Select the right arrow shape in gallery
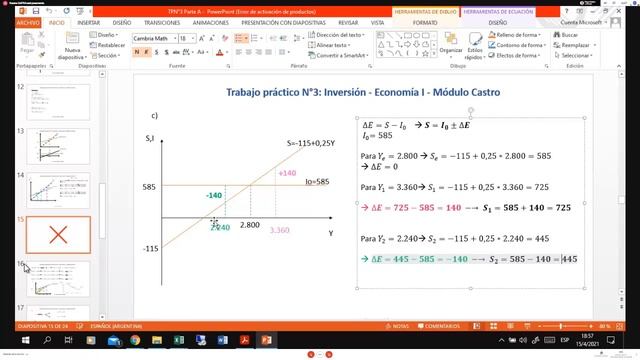Image resolution: width=640 pixels, height=360 pixels. [408, 44]
